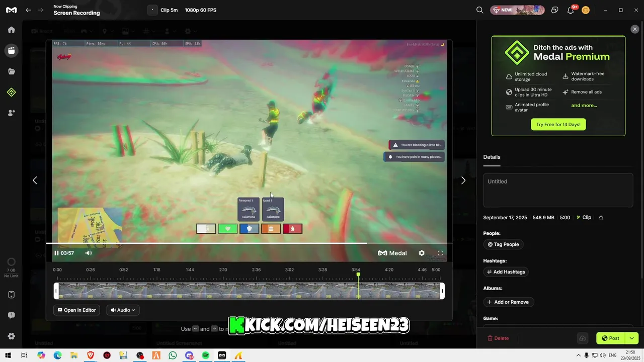
Task: Click the storage usage circle showing 7 GB
Action: [11, 262]
